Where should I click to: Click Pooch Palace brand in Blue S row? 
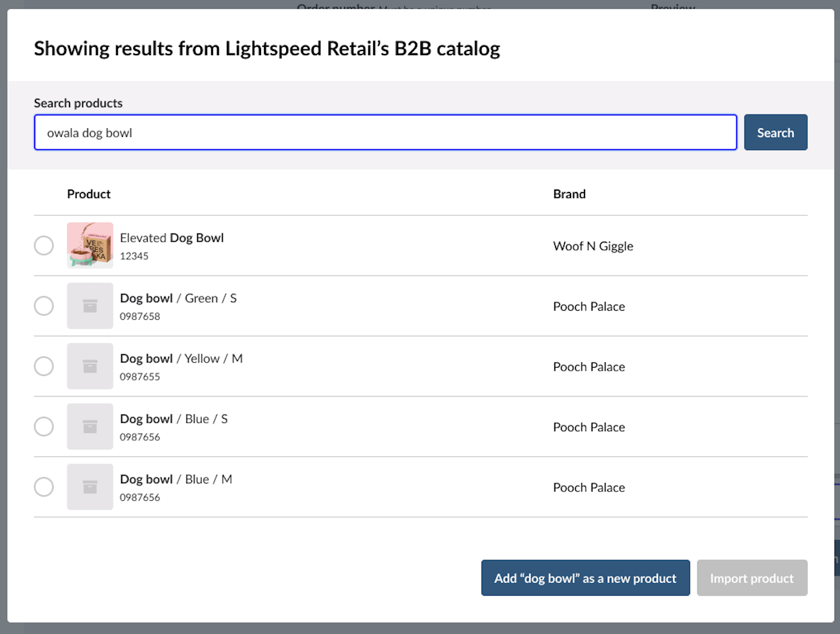(x=589, y=427)
